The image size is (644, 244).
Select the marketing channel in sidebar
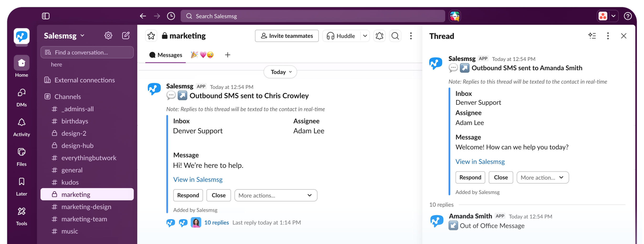[x=87, y=194]
